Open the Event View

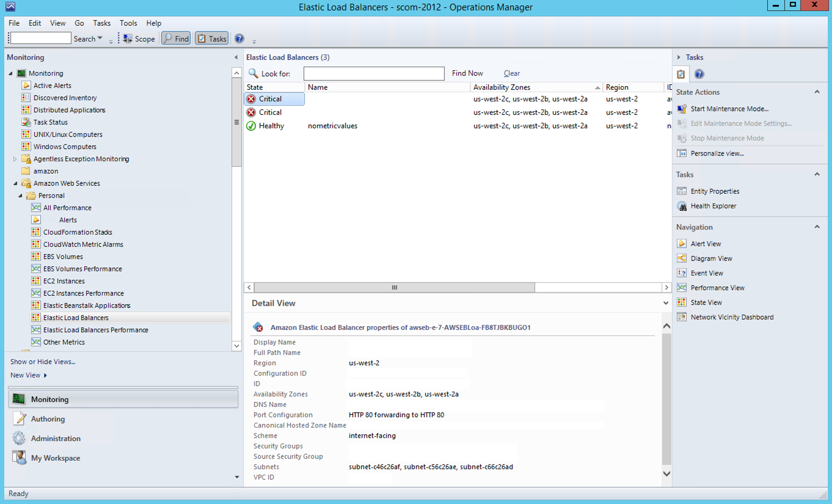click(x=706, y=273)
